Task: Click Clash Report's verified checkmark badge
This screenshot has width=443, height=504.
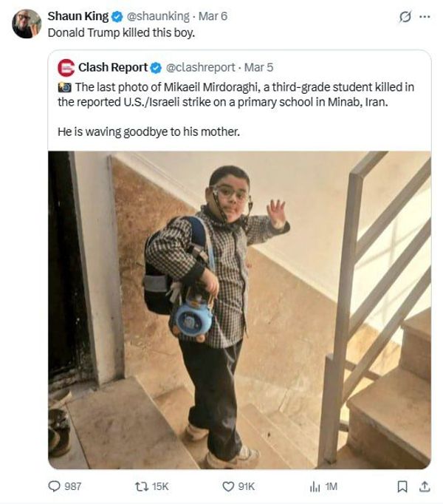Action: (x=156, y=68)
